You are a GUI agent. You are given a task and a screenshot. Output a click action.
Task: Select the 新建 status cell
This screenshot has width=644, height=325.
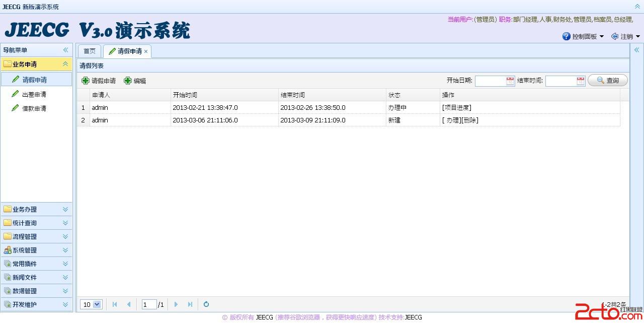point(413,120)
